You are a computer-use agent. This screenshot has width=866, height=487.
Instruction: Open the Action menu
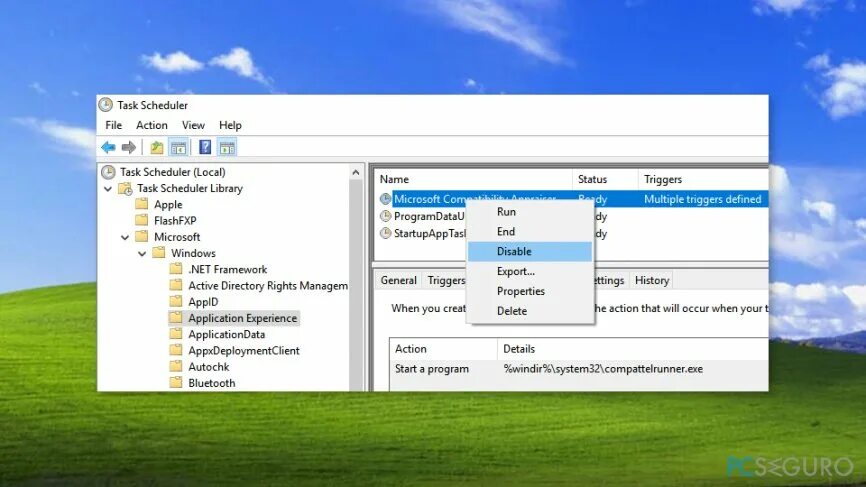pyautogui.click(x=152, y=125)
